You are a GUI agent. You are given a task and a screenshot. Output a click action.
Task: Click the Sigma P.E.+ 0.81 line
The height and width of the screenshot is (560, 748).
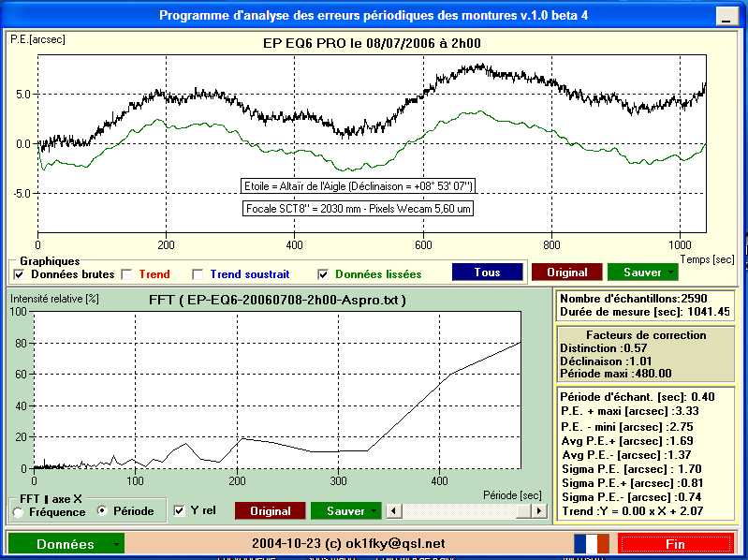point(633,482)
